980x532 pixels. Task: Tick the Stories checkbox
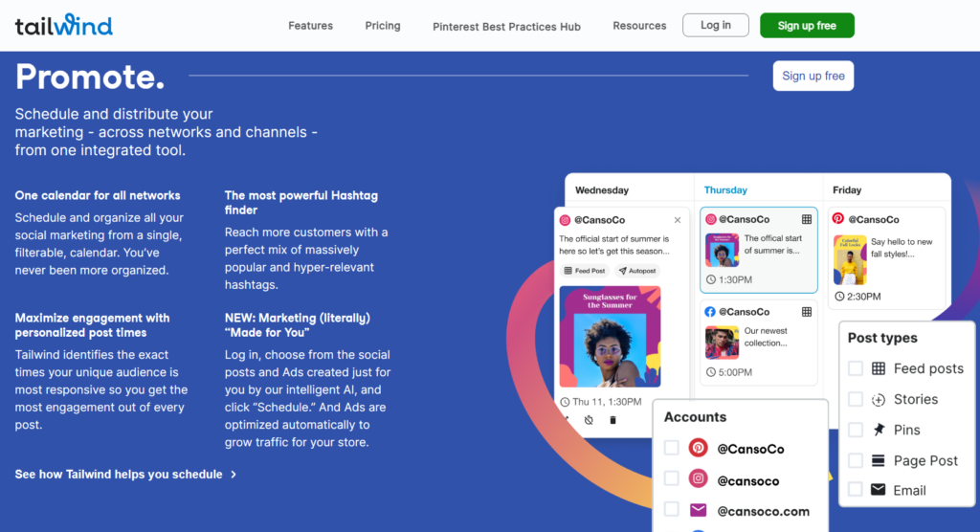pos(855,399)
